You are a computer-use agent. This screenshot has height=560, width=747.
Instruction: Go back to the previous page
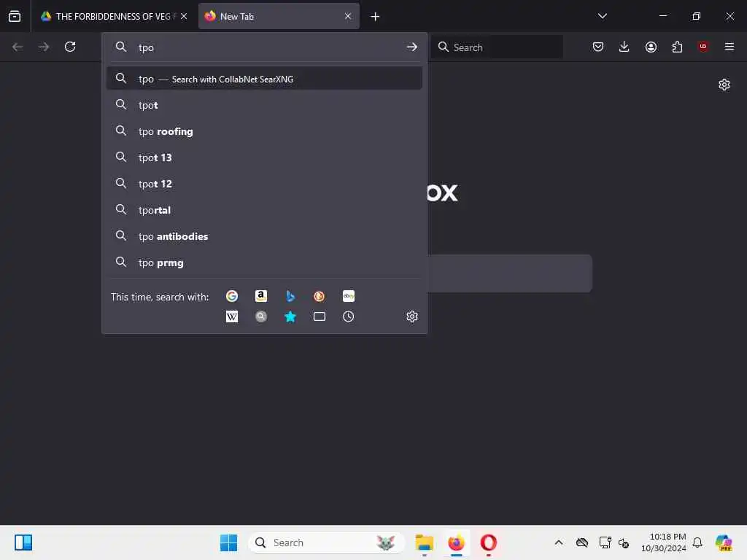click(x=18, y=47)
